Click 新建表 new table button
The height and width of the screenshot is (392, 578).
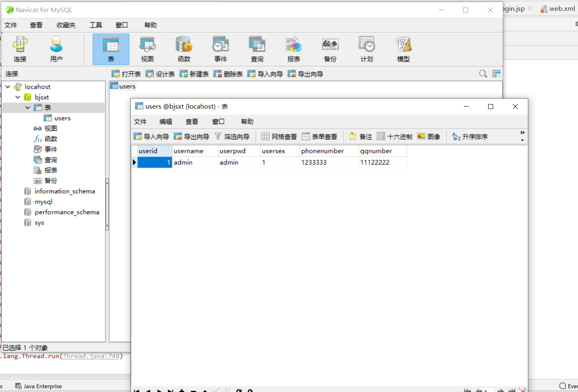click(x=194, y=74)
